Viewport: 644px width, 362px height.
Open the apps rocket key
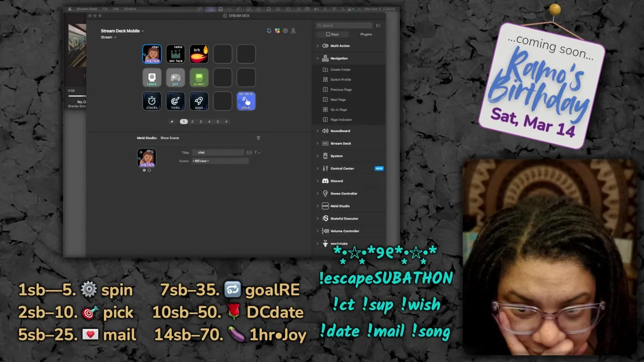pyautogui.click(x=199, y=102)
